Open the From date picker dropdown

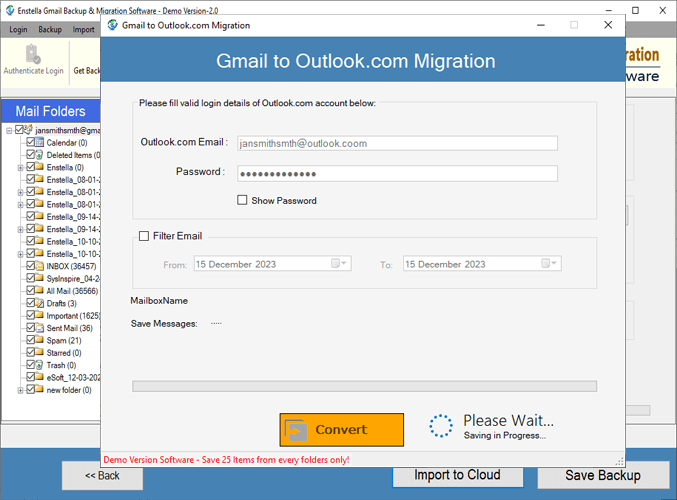click(341, 264)
